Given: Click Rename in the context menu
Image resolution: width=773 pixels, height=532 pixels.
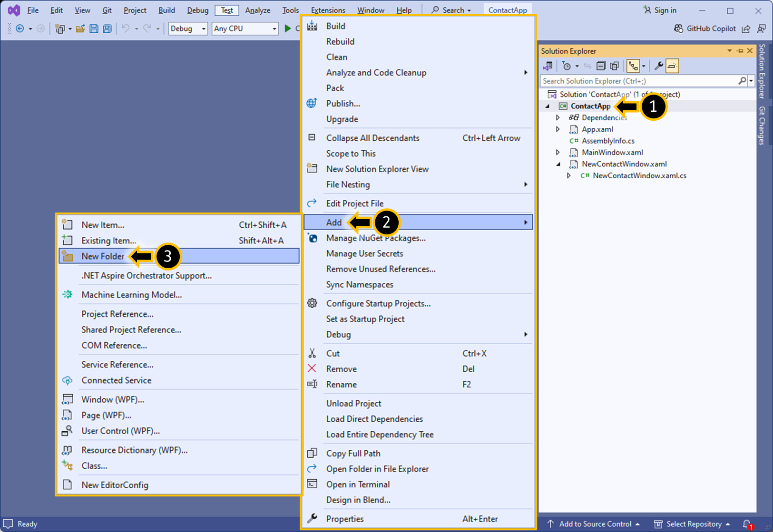Looking at the screenshot, I should coord(418,385).
